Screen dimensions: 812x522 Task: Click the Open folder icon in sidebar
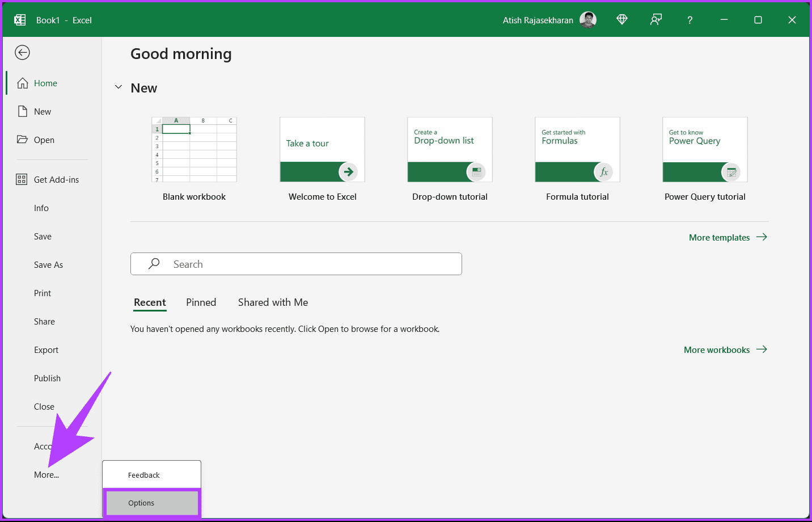tap(23, 140)
